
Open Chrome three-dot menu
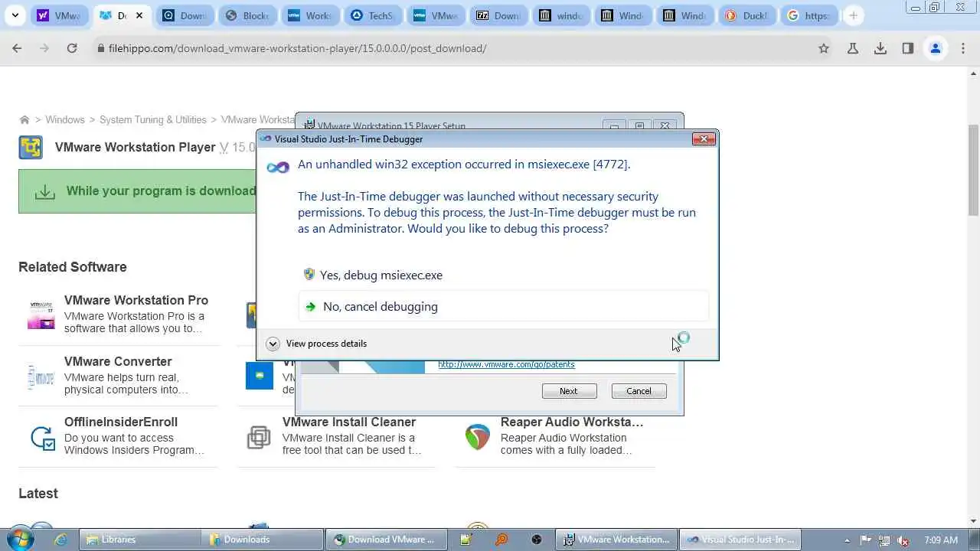pyautogui.click(x=963, y=48)
